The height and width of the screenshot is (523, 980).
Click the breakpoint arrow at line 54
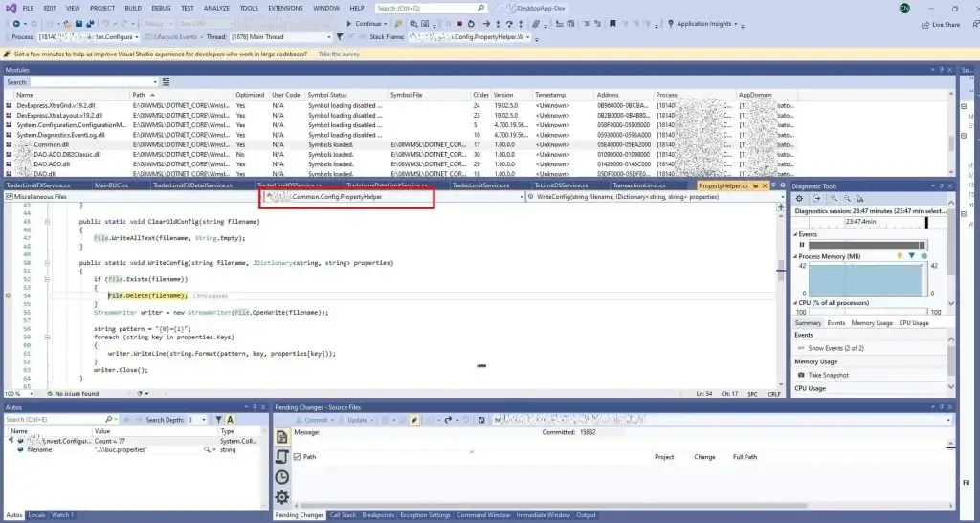point(8,295)
